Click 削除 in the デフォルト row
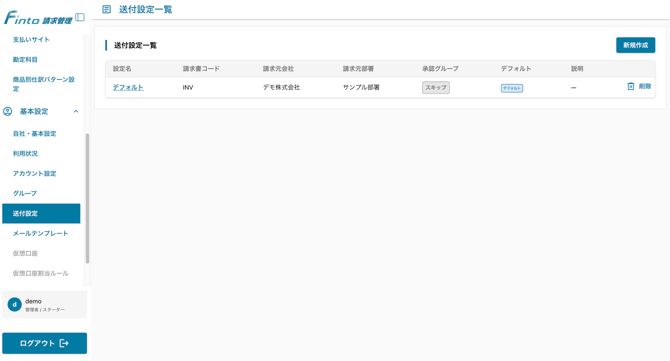 pyautogui.click(x=645, y=86)
